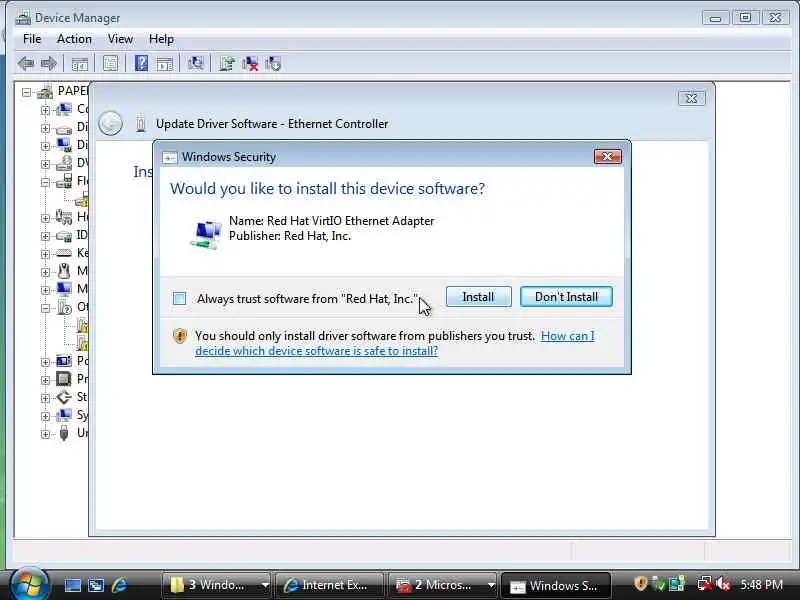Open the View menu

120,39
